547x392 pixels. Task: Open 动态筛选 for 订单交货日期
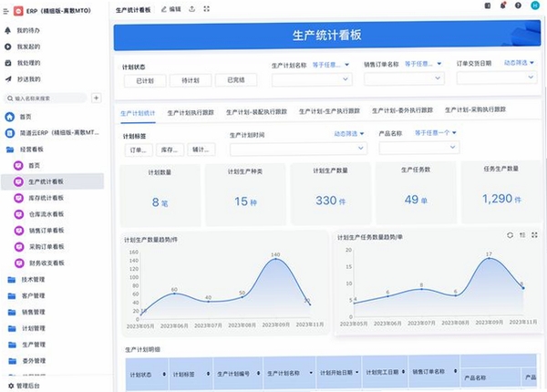(519, 63)
